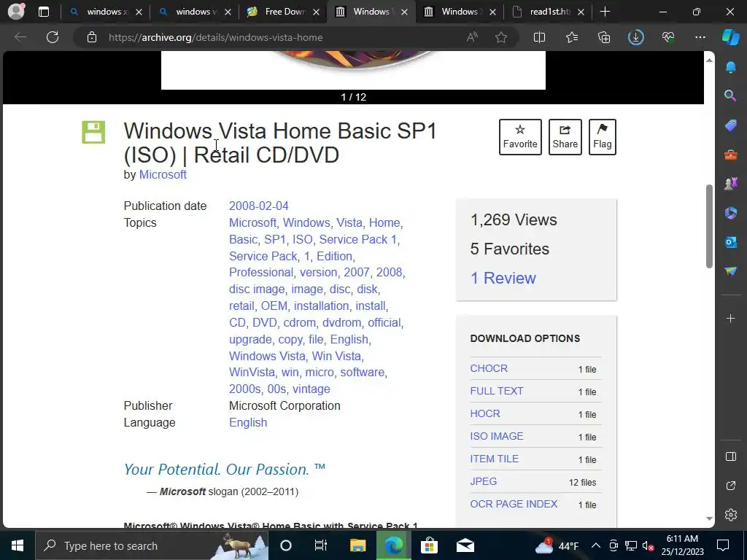The image size is (747, 560).
Task: Open File Explorer from the taskbar
Action: (357, 545)
